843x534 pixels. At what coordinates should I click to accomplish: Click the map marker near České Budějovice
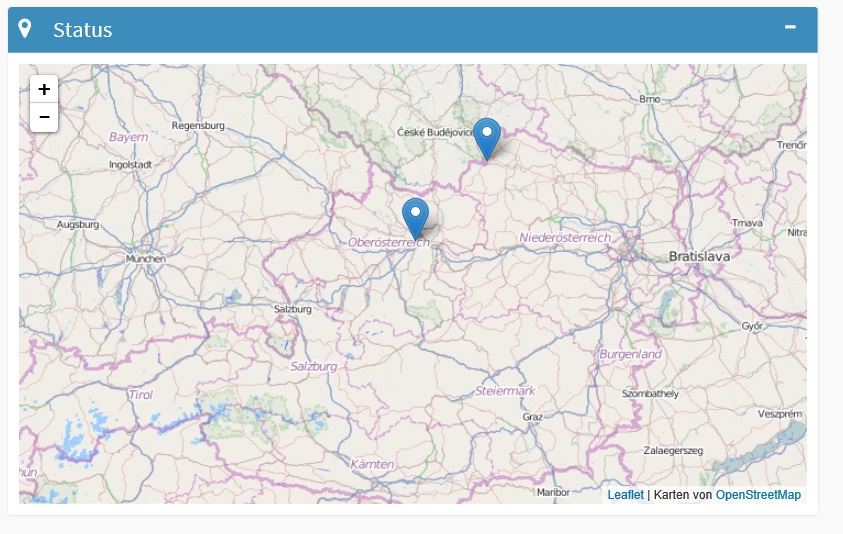pos(487,138)
